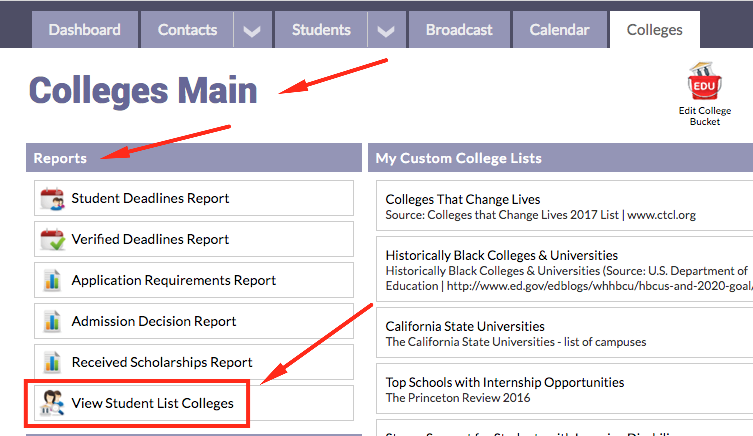Viewport: 753px width, 436px height.
Task: Open the Broadcast tab
Action: pyautogui.click(x=459, y=30)
